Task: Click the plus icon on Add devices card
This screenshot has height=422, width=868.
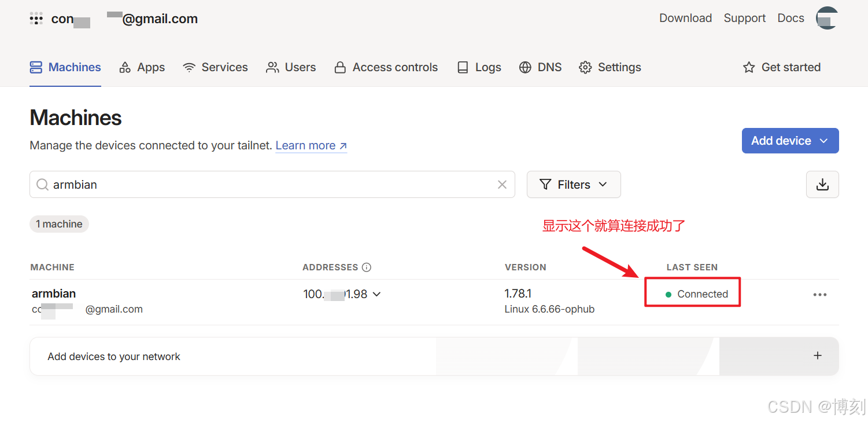Action: [x=818, y=355]
